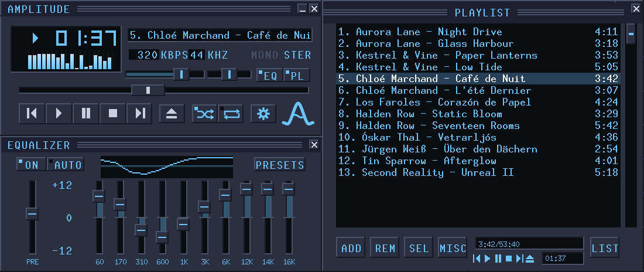Select track 'Tin Sparrow - Afterglow'
This screenshot has height=272, width=644.
click(478, 161)
